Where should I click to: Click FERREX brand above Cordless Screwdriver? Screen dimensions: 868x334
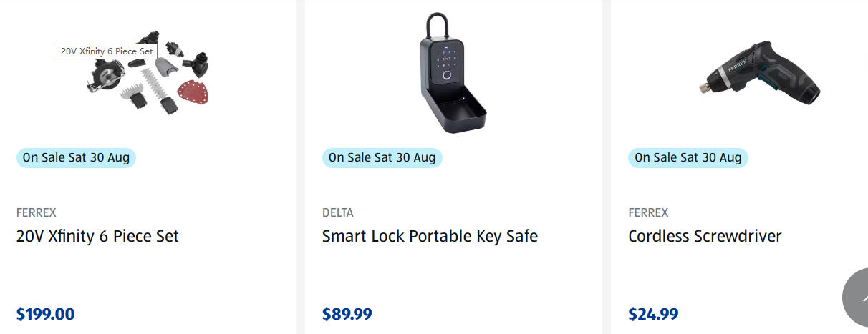click(x=648, y=212)
